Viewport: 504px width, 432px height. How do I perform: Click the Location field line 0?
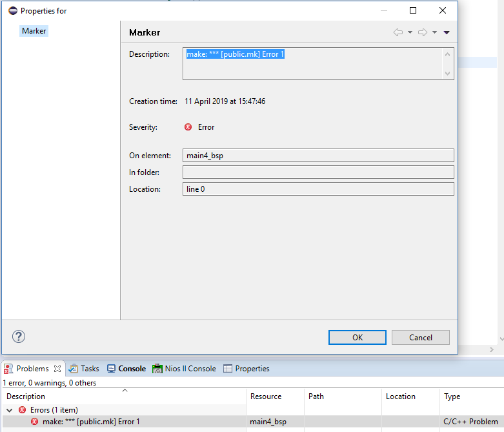pos(318,189)
